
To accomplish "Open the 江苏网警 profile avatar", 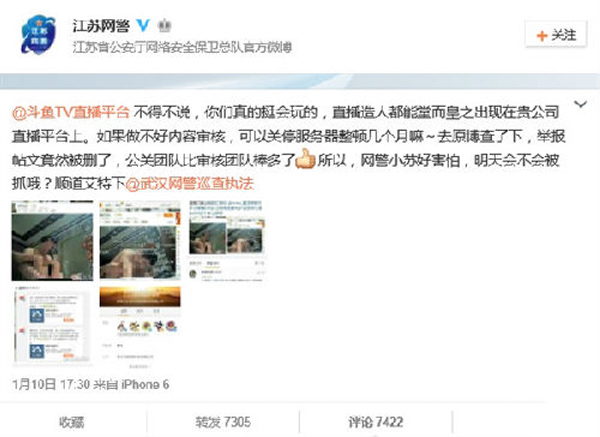I will click(38, 34).
